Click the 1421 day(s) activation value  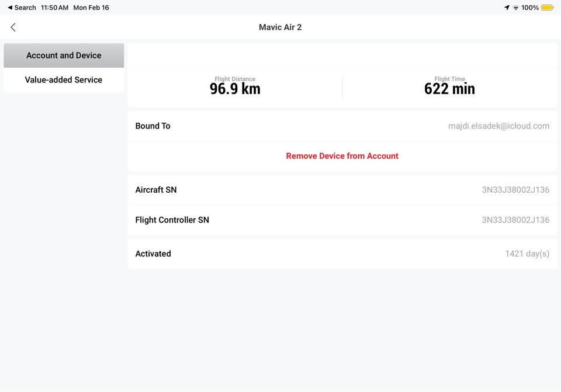click(x=527, y=254)
